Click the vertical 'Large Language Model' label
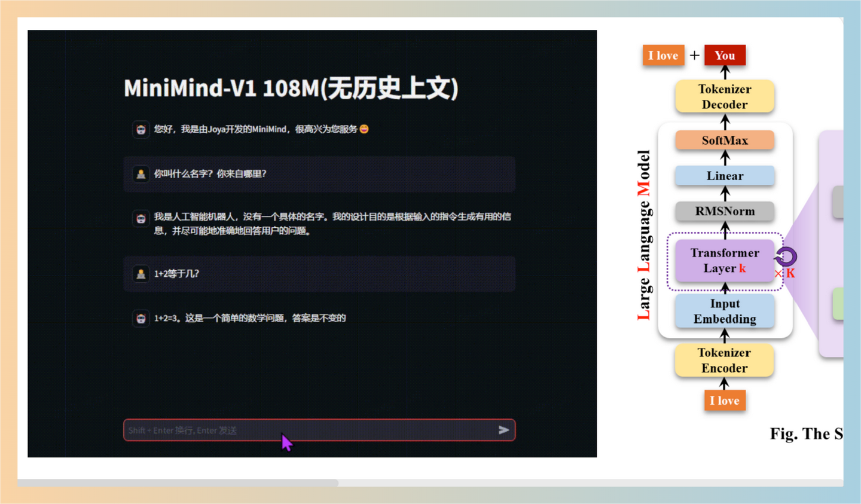This screenshot has width=861, height=504. 643,234
